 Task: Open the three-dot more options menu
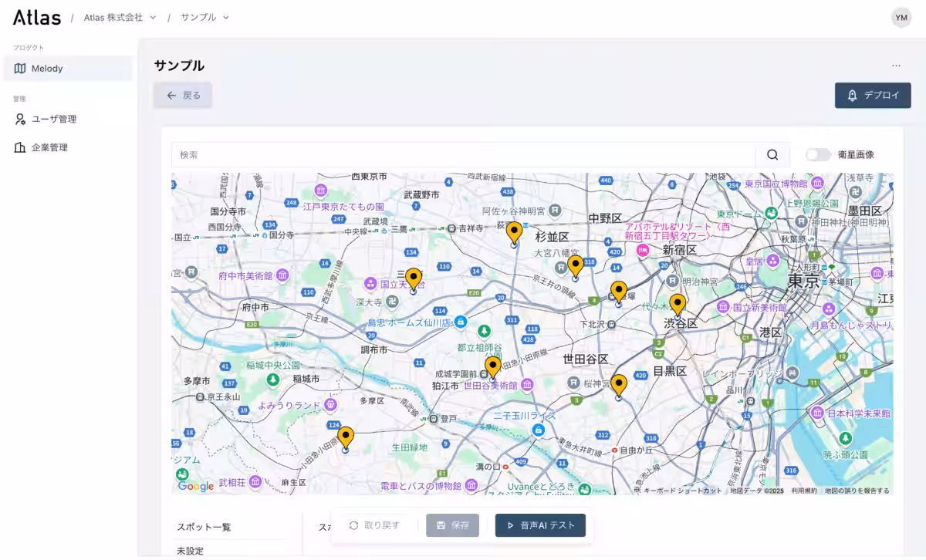pos(896,66)
